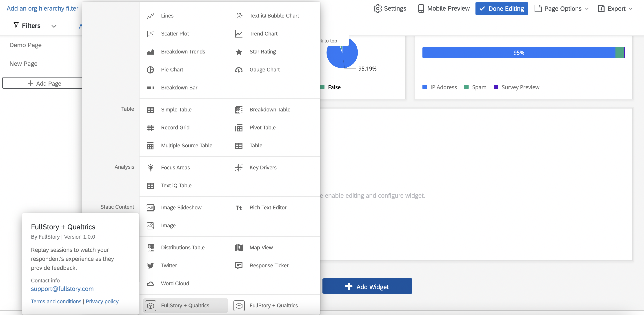The height and width of the screenshot is (315, 644).
Task: Add a Star Rating widget
Action: pyautogui.click(x=262, y=51)
